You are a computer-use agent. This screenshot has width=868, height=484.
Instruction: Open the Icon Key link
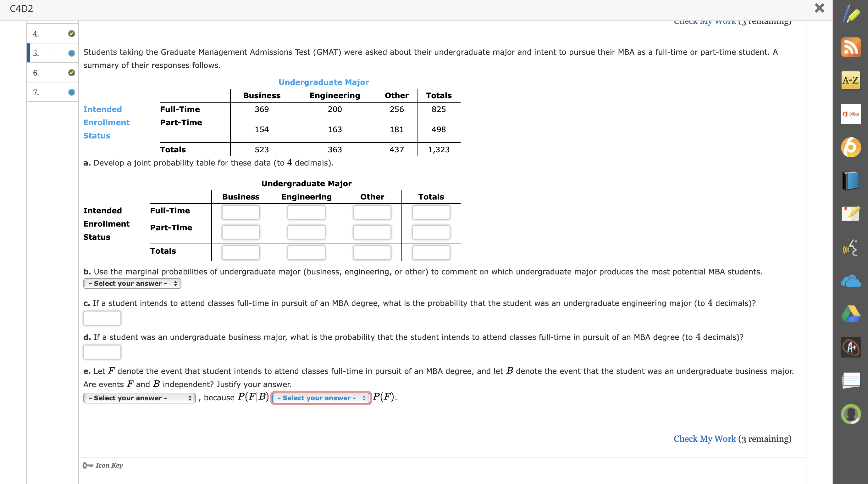(108, 465)
